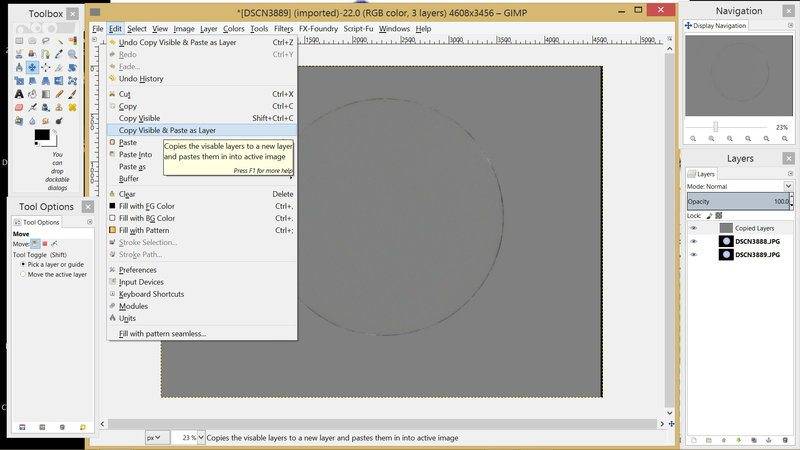Click the Cut icon in the Edit menu
Viewport: 800px width, 450px height.
point(111,94)
